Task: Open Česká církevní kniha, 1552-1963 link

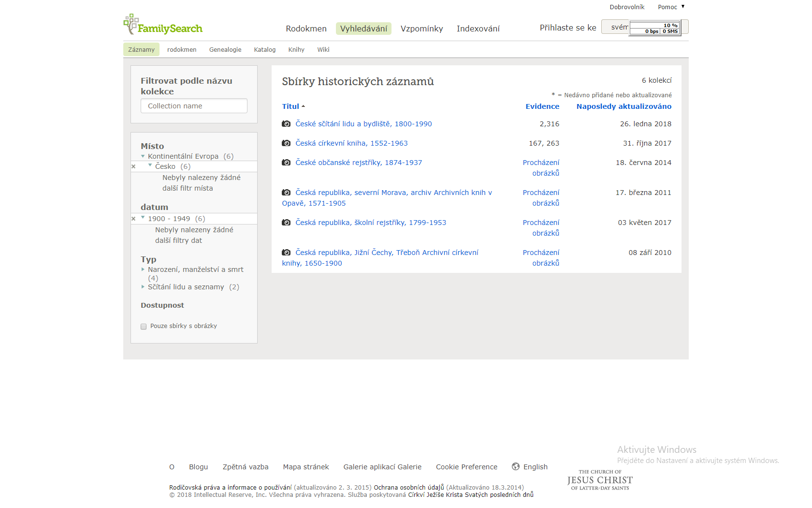Action: (x=351, y=143)
